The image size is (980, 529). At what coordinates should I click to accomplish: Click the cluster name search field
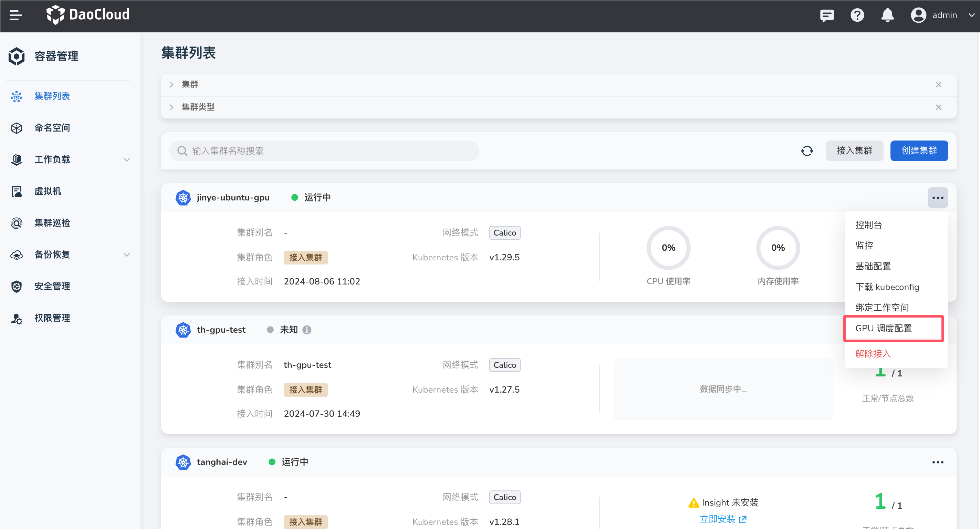(x=324, y=151)
